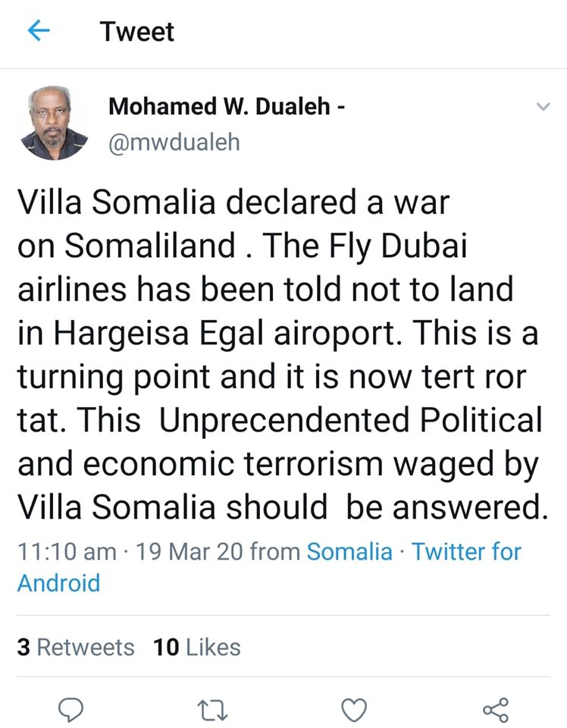Go back using the left arrow
This screenshot has width=567, height=728.
click(x=37, y=31)
